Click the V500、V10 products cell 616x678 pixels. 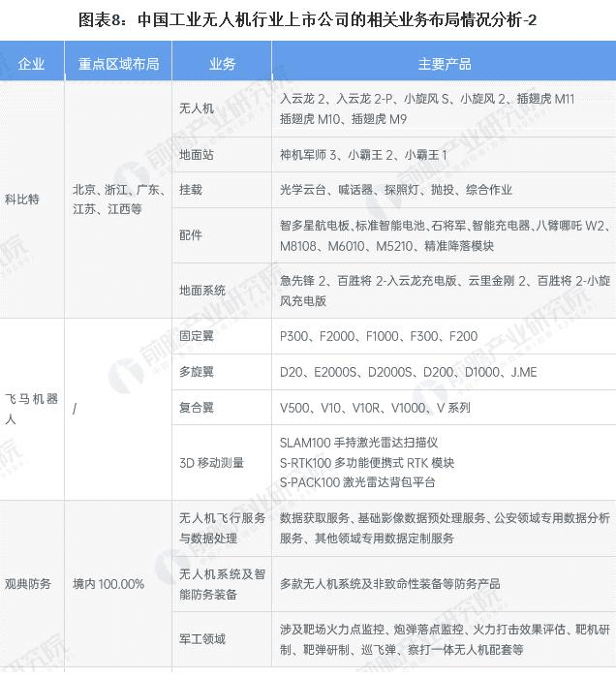[444, 408]
